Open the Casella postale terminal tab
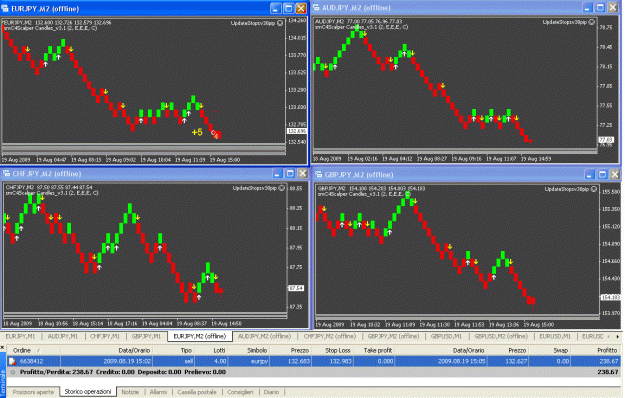 (197, 392)
